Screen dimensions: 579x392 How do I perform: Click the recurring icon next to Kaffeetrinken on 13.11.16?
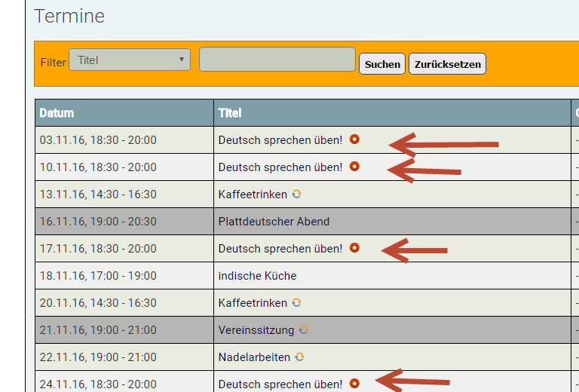click(x=296, y=194)
